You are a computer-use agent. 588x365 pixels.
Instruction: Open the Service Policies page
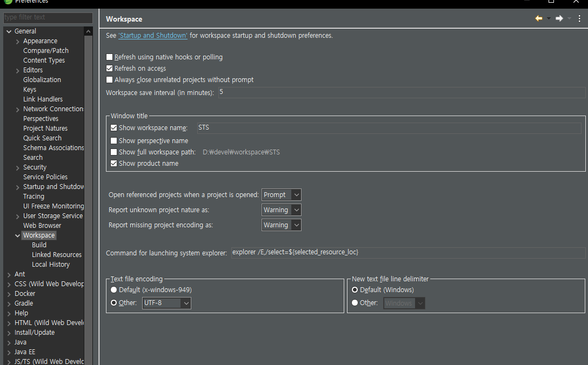click(45, 177)
